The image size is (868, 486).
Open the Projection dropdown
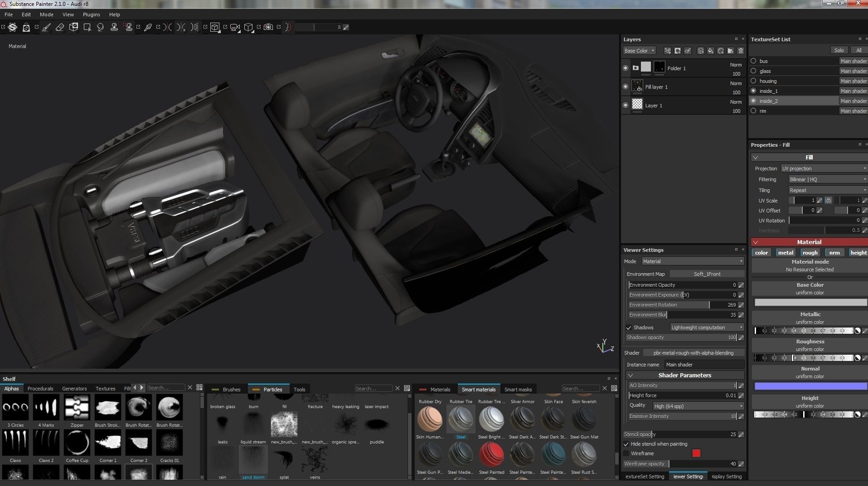click(x=824, y=168)
